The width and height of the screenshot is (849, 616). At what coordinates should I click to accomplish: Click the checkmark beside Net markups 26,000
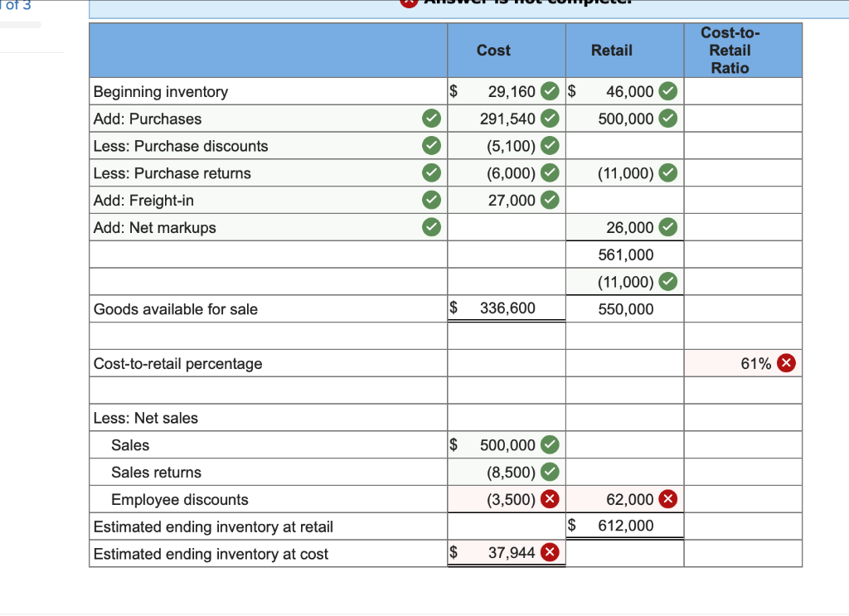click(668, 226)
